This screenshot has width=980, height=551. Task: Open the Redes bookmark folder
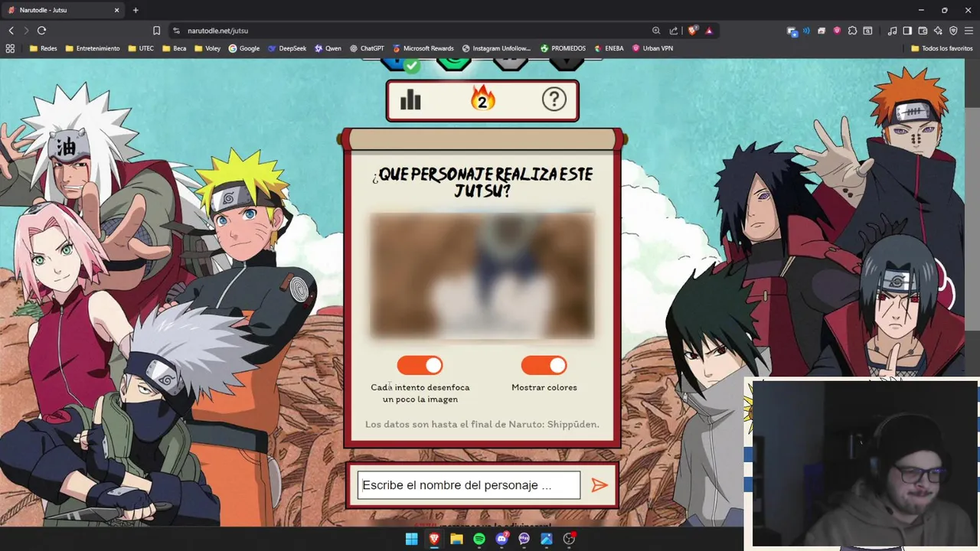click(x=43, y=48)
